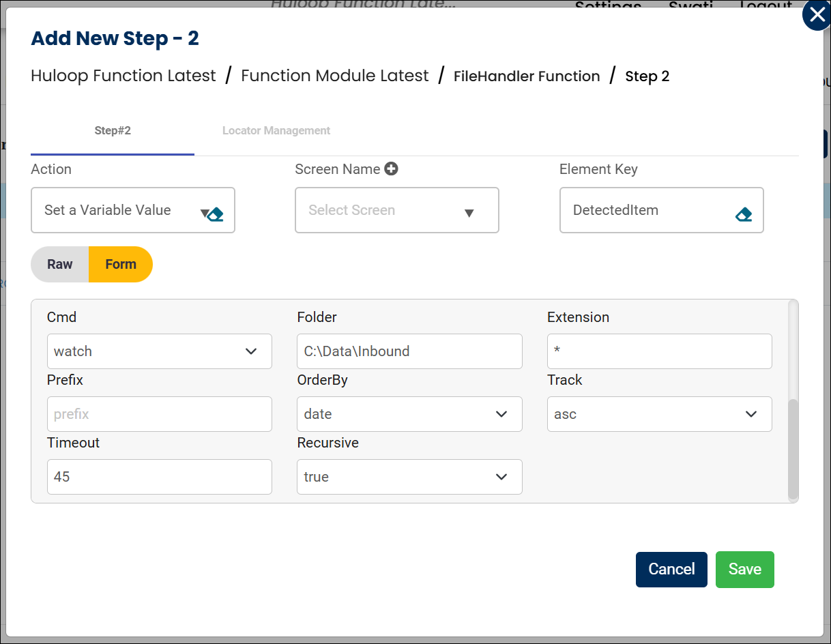The image size is (831, 644).
Task: Switch to Form mode
Action: point(121,264)
